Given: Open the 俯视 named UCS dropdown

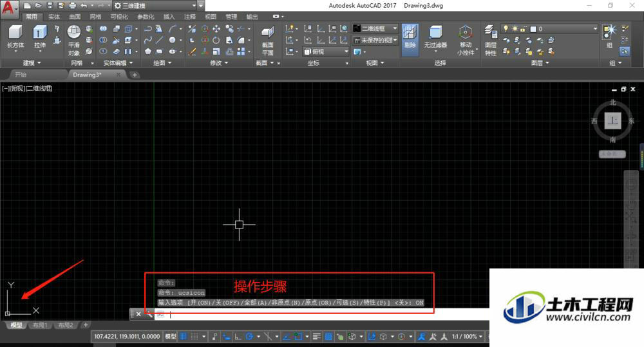Looking at the screenshot, I should coord(326,52).
